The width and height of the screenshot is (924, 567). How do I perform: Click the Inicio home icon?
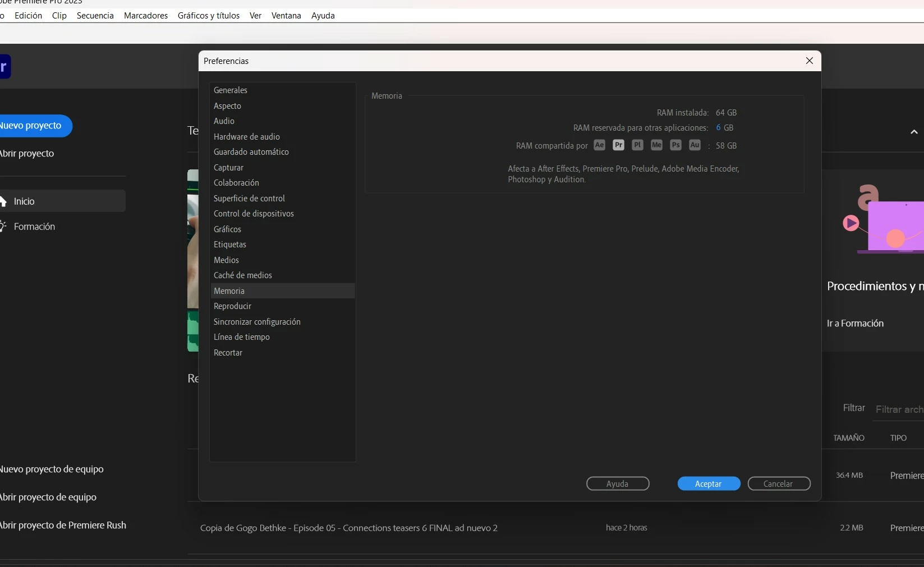click(2, 201)
